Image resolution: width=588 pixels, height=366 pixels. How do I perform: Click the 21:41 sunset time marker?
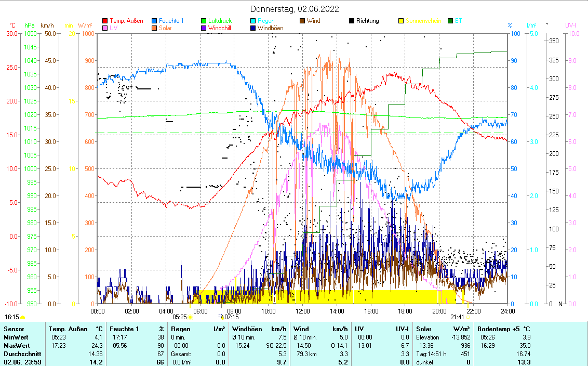tap(457, 316)
